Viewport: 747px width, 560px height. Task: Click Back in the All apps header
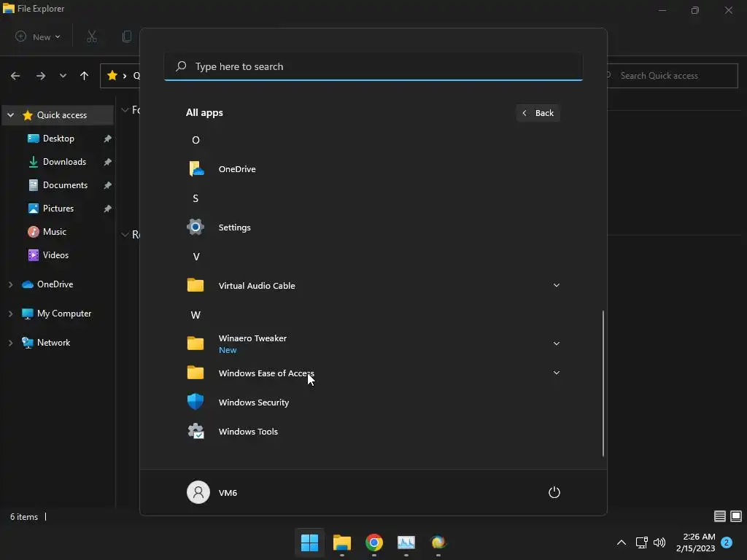pyautogui.click(x=538, y=113)
